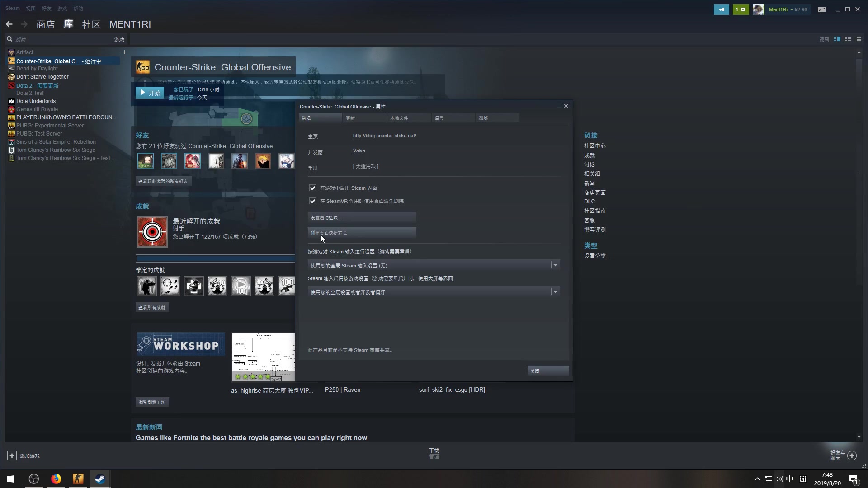Viewport: 868px width, 488px height.
Task: Select the detail view icon
Action: pos(837,39)
